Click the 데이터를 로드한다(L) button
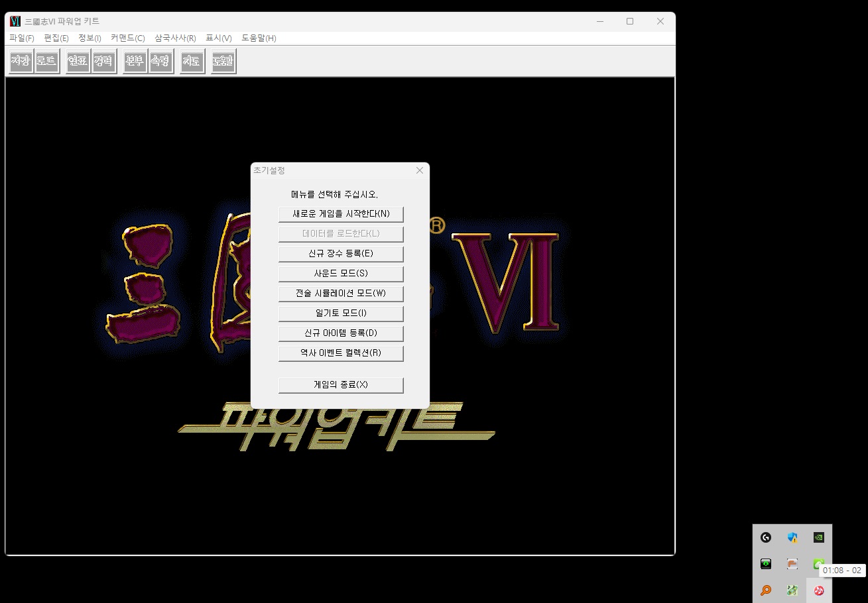This screenshot has height=603, width=868. click(x=341, y=234)
